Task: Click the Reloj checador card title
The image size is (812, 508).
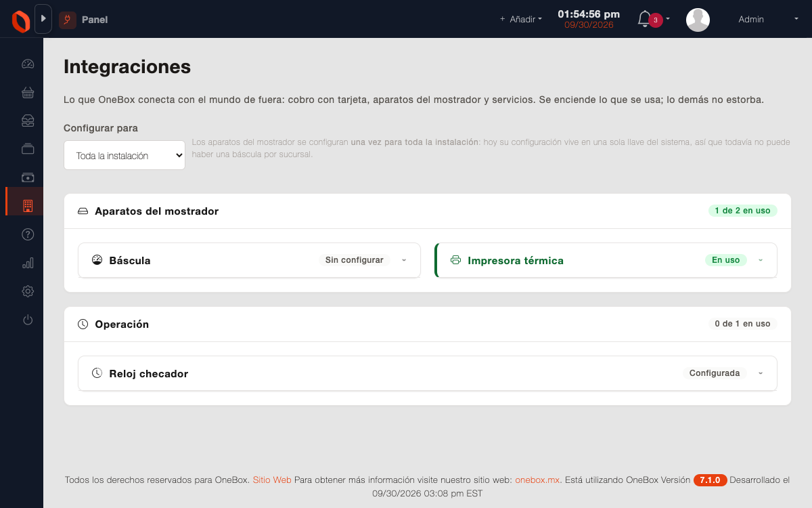Action: [x=149, y=373]
